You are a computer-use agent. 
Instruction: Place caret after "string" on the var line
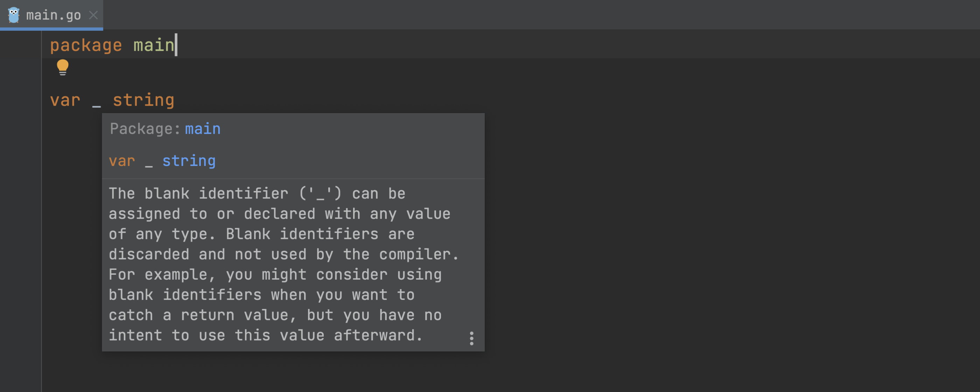pyautogui.click(x=175, y=100)
